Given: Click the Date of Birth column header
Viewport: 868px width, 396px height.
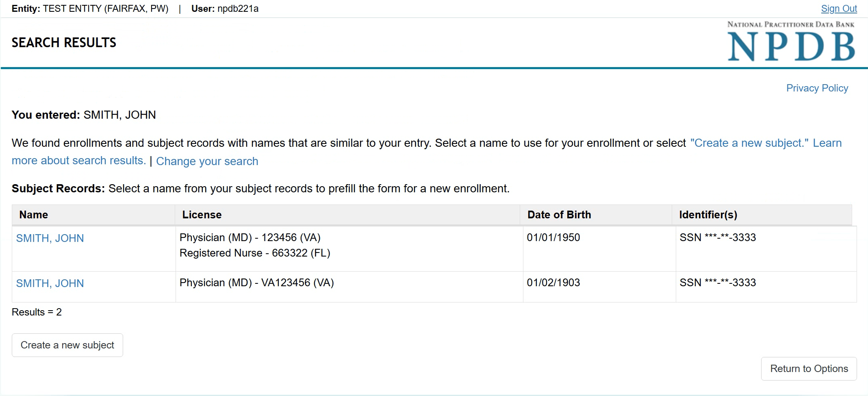Looking at the screenshot, I should click(x=559, y=215).
